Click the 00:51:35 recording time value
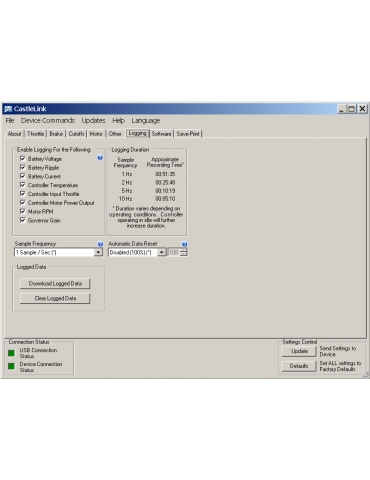 [165, 174]
